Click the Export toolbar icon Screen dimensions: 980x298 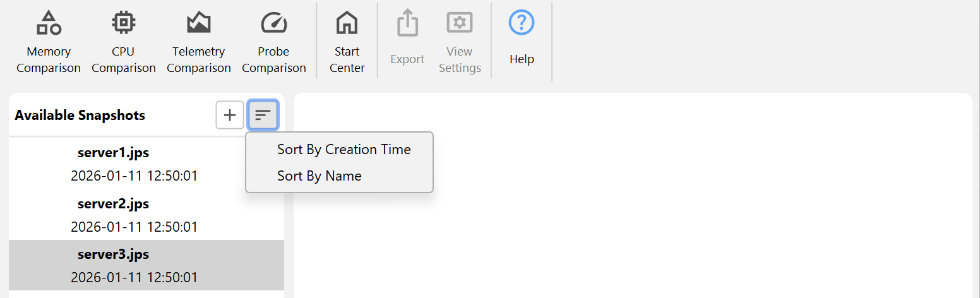(407, 25)
